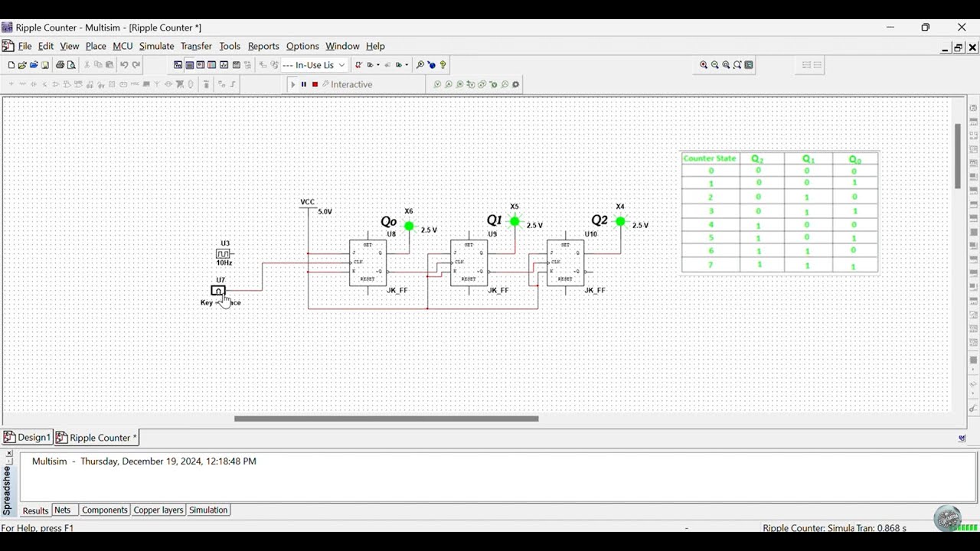Zoom to fit page icon
Image resolution: width=980 pixels, height=551 pixels.
pos(737,65)
